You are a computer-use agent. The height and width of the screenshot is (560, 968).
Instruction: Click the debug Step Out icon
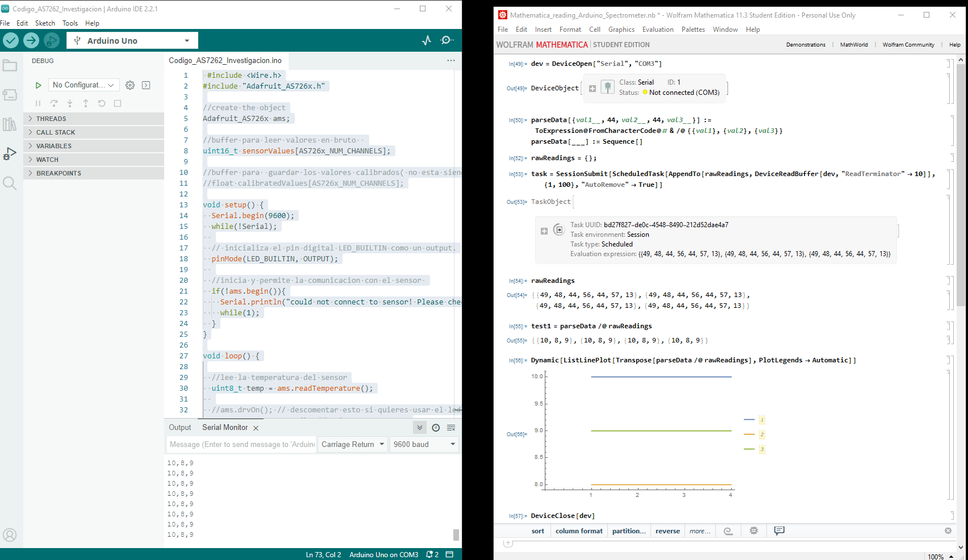click(86, 103)
